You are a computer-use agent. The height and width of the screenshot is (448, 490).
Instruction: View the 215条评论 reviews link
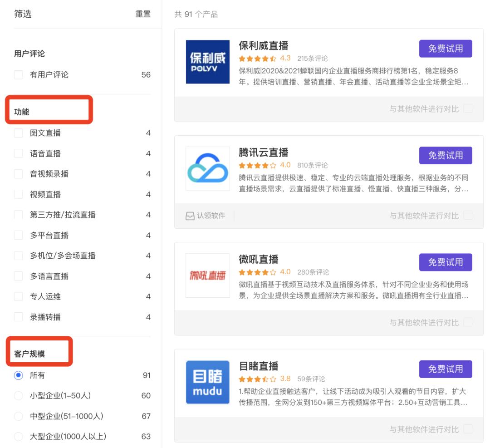click(313, 59)
